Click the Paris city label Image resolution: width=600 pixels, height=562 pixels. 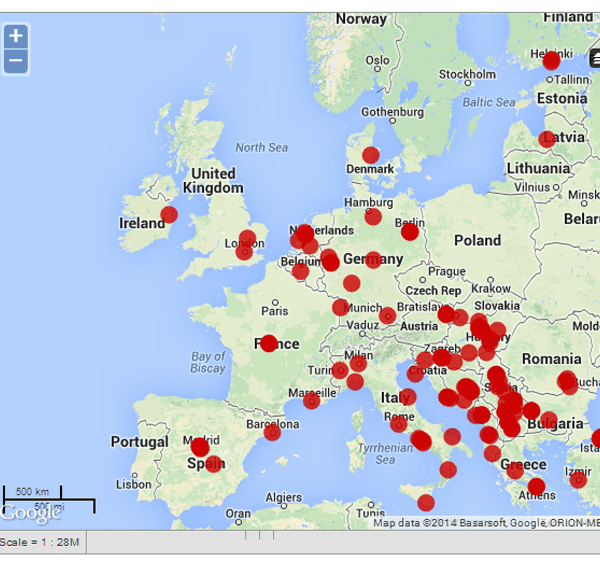point(275,311)
